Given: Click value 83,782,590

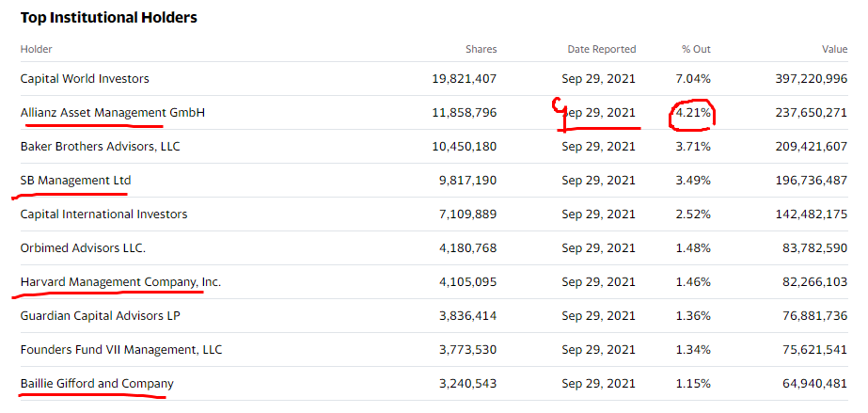Looking at the screenshot, I should click(x=814, y=248).
